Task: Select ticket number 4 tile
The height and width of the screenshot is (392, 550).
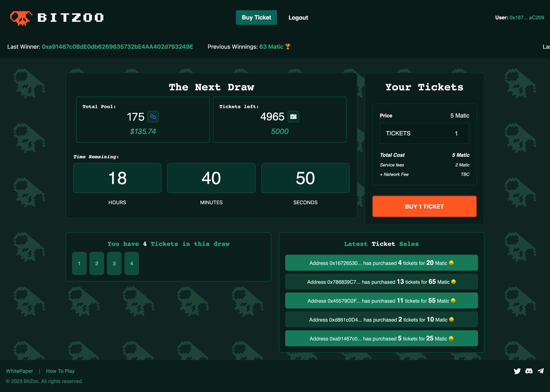Action: 132,263
